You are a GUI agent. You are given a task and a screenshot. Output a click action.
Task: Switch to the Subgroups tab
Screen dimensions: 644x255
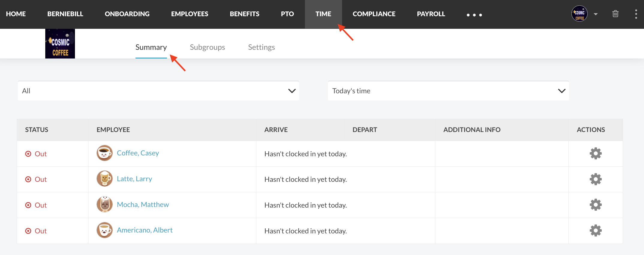tap(207, 47)
